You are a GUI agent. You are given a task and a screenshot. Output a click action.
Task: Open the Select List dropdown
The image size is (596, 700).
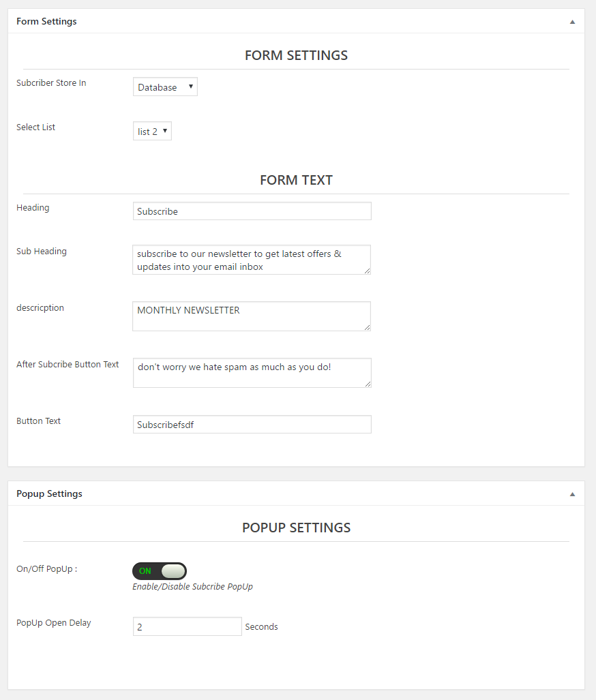click(x=152, y=132)
